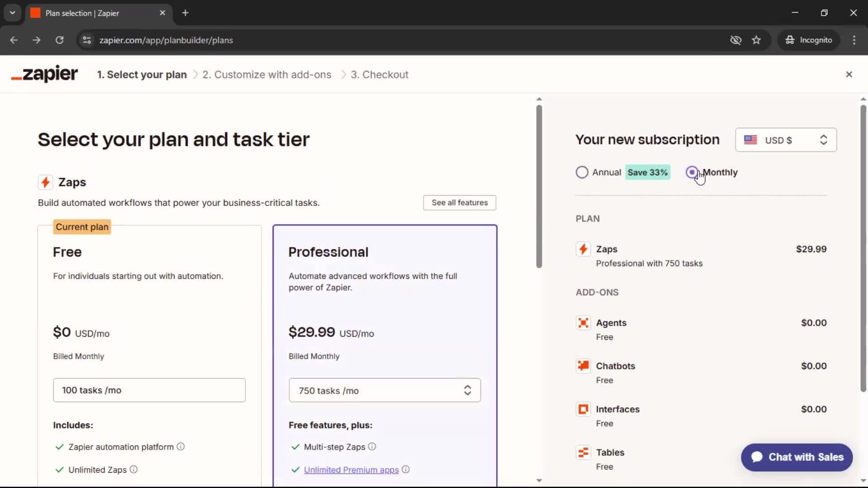The image size is (868, 488).
Task: Click the Multi-step Zaps feature text
Action: (x=335, y=447)
